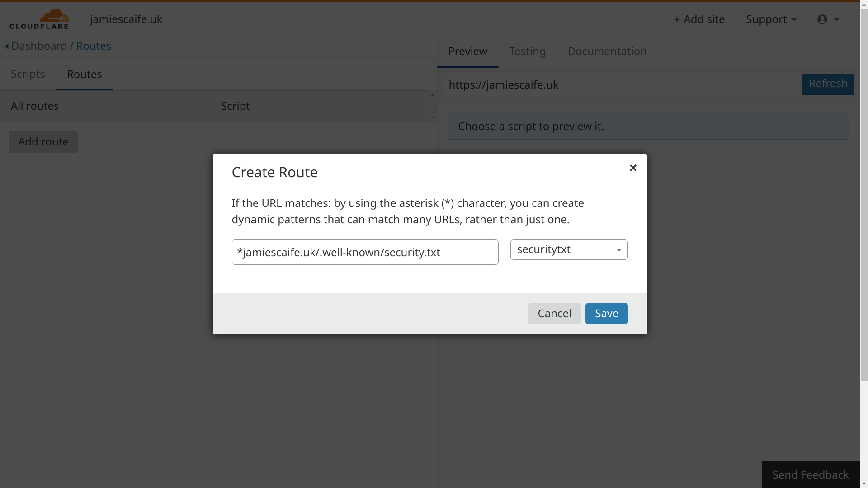Click the Refresh button on preview
The width and height of the screenshot is (868, 488).
(x=828, y=84)
